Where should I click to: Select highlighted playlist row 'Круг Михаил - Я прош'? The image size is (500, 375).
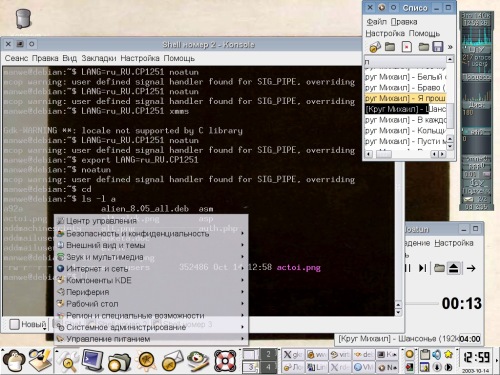tap(405, 98)
